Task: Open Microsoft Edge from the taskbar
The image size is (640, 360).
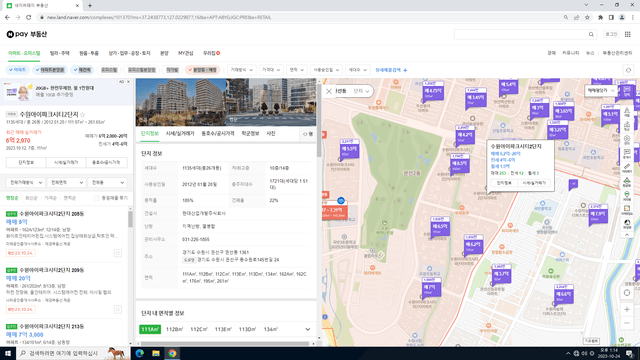Action: point(140,353)
